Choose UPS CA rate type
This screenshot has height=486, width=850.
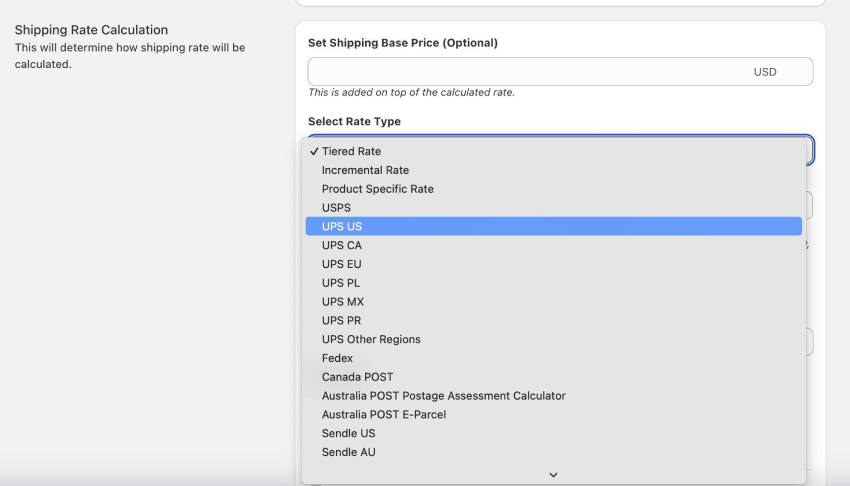point(553,245)
